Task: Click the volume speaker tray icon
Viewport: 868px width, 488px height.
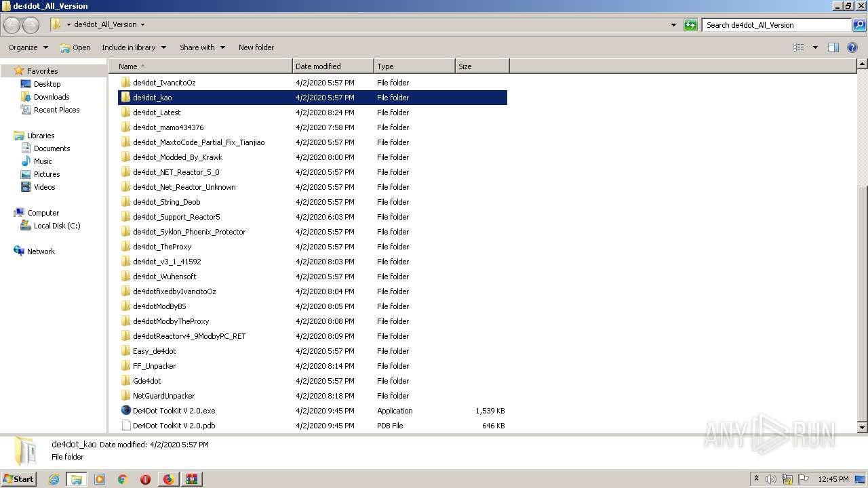Action: pyautogui.click(x=771, y=479)
